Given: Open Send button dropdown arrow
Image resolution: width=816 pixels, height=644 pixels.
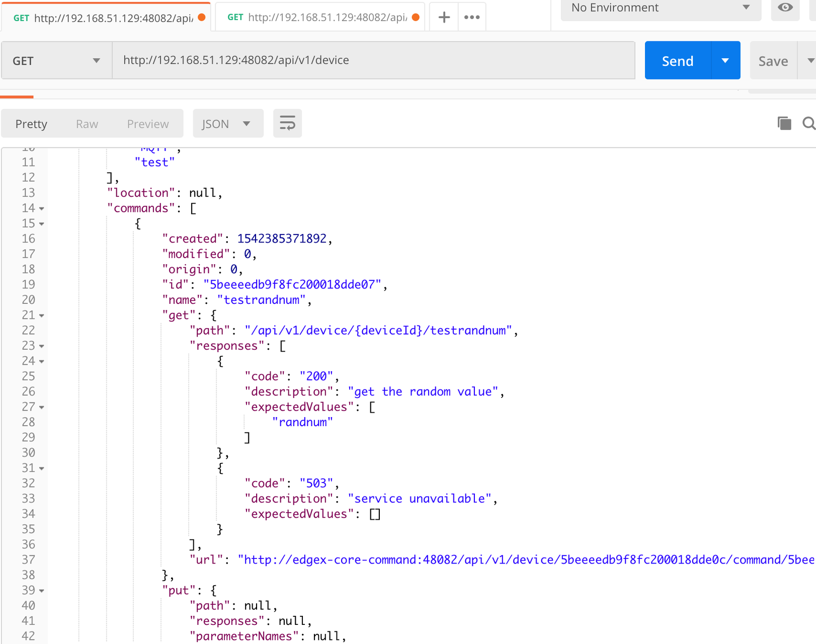Looking at the screenshot, I should (725, 61).
